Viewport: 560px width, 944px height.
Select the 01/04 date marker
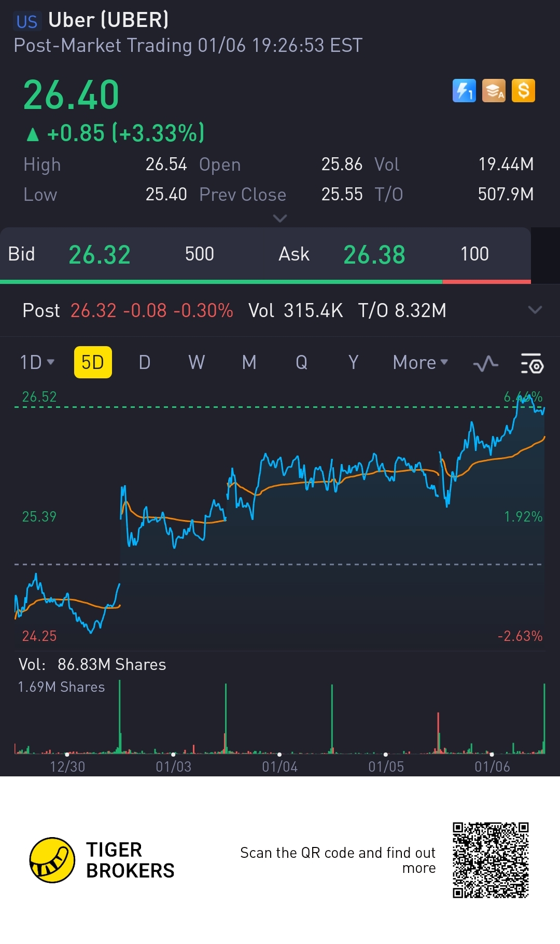[280, 767]
